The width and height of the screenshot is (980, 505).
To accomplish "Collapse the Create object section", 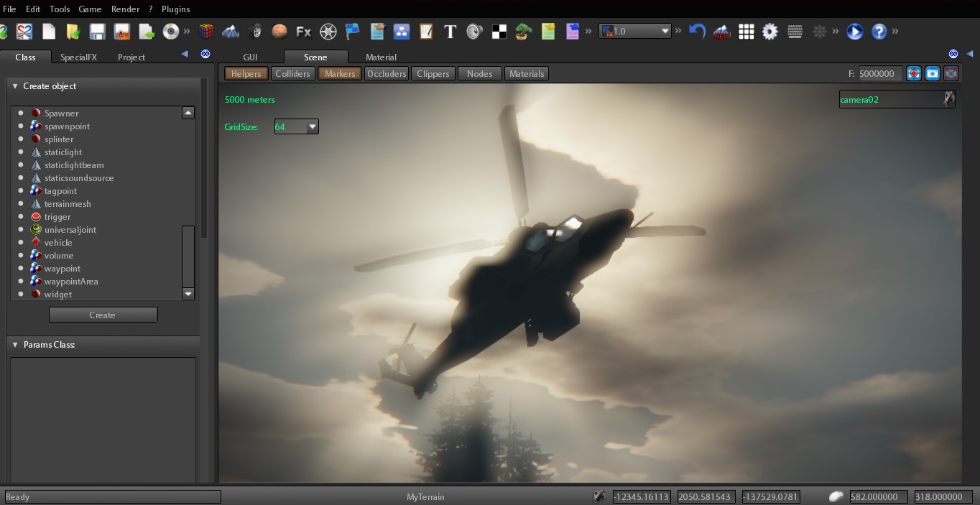I will tap(15, 86).
